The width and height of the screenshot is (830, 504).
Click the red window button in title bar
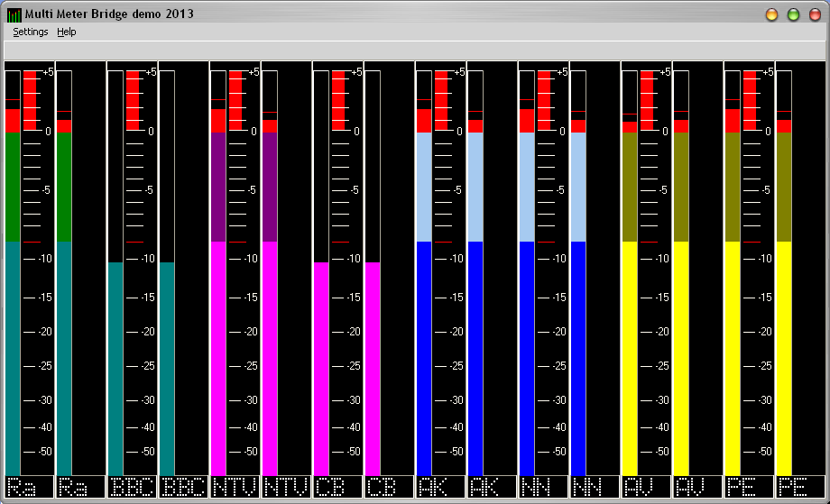click(815, 14)
